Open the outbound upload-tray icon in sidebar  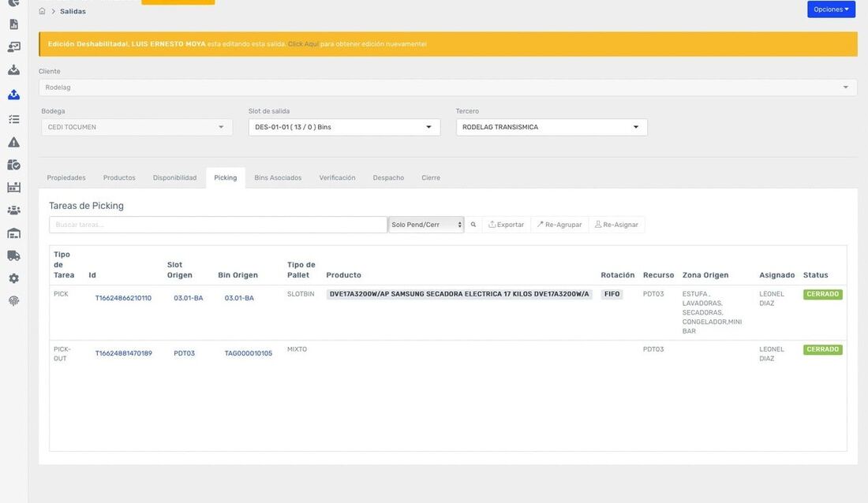[x=14, y=95]
